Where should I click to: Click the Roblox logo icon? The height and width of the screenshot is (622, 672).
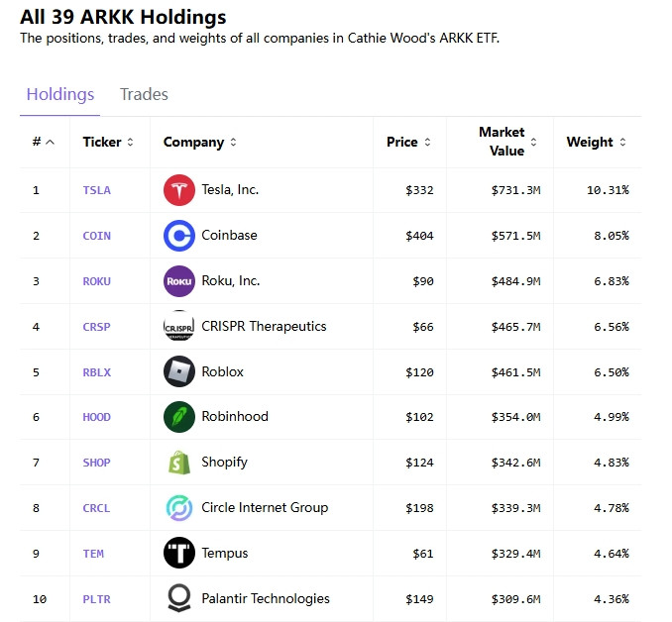click(x=179, y=371)
